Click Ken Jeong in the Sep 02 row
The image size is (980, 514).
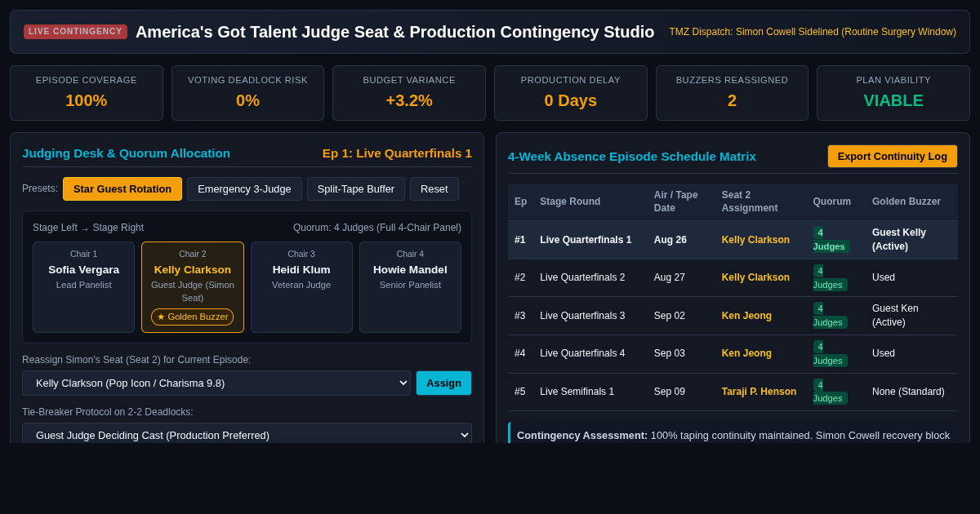[746, 316]
